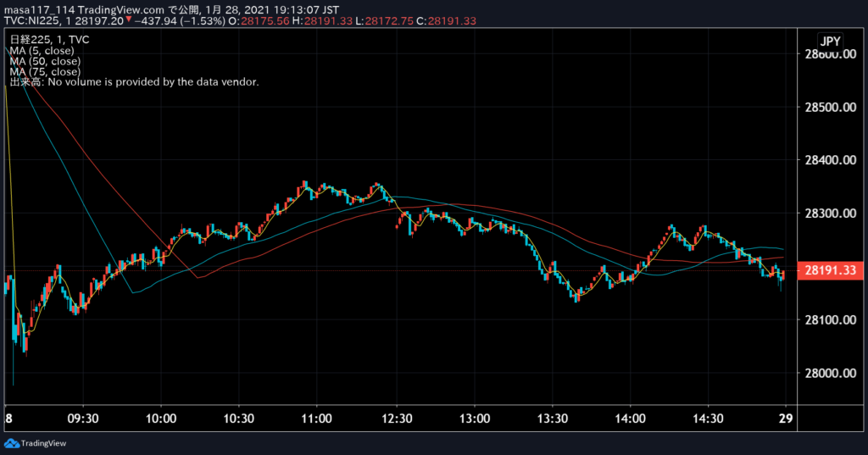Screen dimensions: 868x455
Task: Click the 12:30 time axis label
Action: coord(397,419)
